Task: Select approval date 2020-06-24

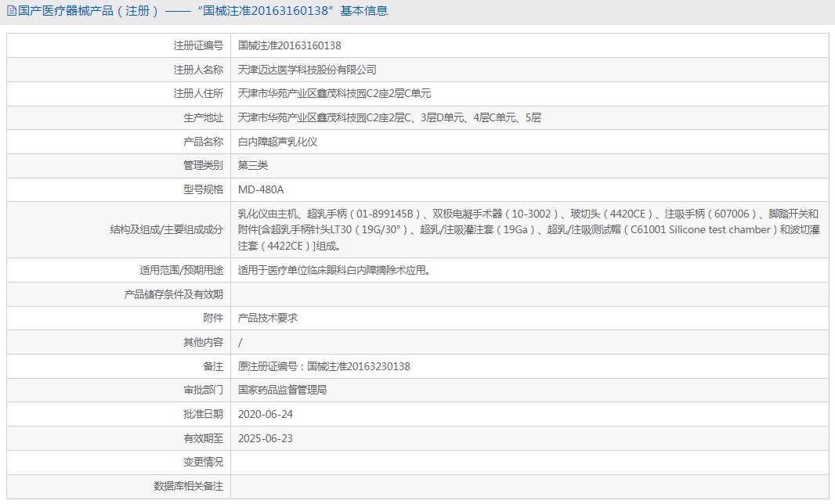Action: pos(266,414)
